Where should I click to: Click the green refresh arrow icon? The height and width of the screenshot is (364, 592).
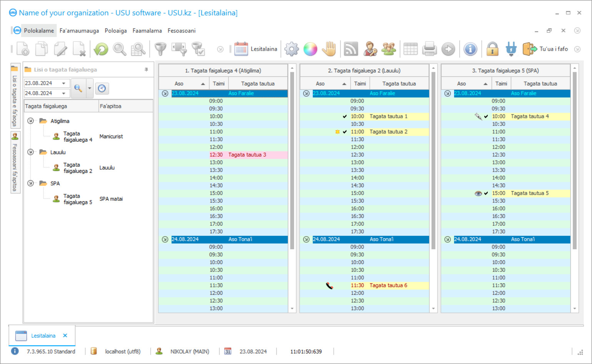tap(101, 49)
